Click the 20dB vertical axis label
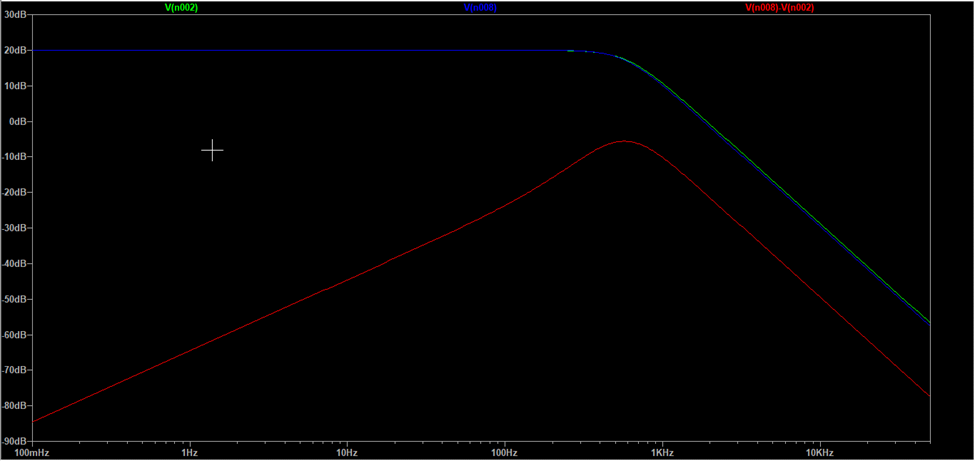975x461 pixels. [15, 50]
